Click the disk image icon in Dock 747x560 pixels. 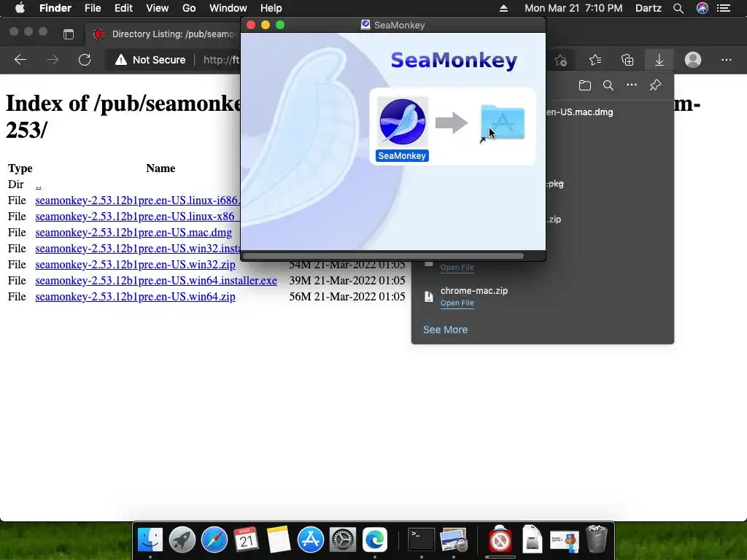tap(532, 540)
